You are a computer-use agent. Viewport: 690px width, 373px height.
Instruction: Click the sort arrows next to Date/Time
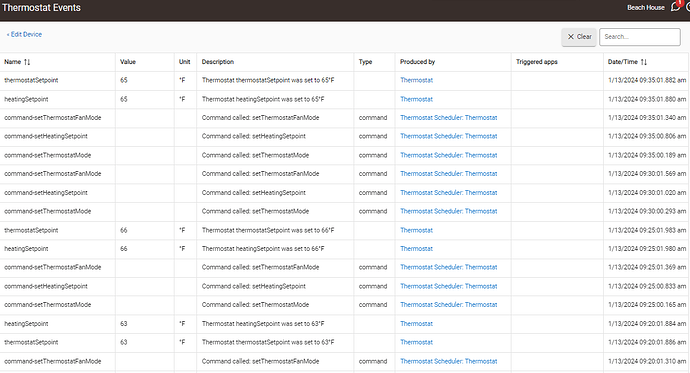click(644, 62)
